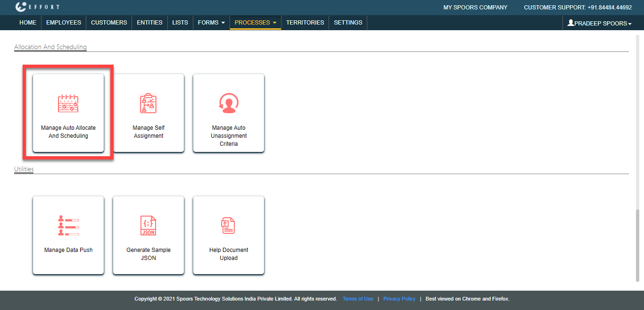Click the Manage Self Assignment clipboard icon
This screenshot has width=644, height=310.
click(148, 103)
